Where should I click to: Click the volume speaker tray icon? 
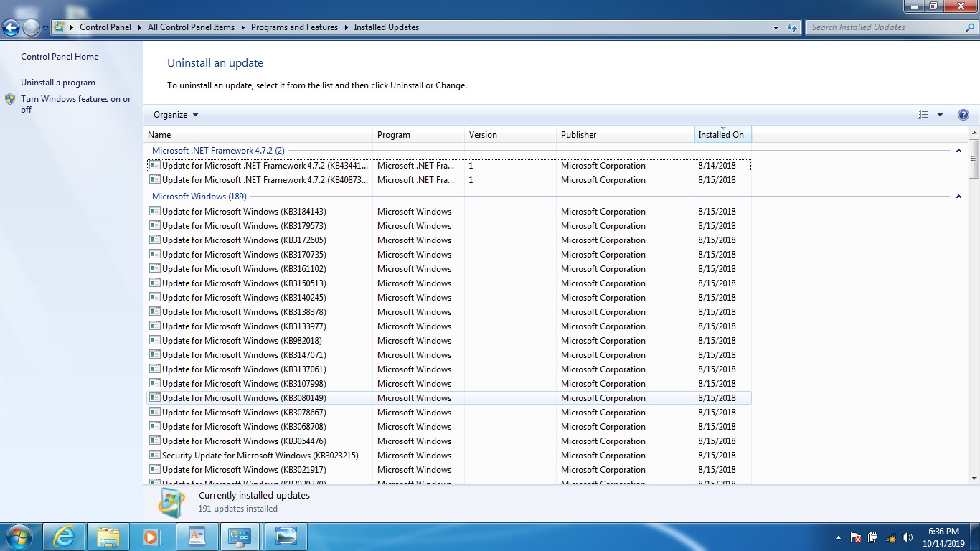click(908, 537)
